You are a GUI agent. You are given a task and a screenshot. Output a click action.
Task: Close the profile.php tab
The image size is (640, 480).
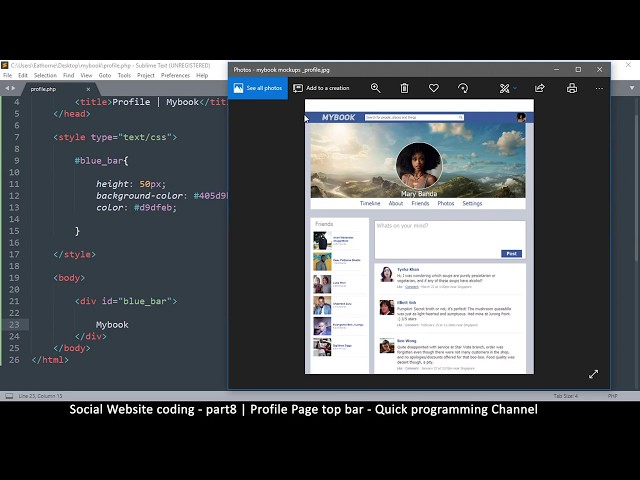[88, 89]
